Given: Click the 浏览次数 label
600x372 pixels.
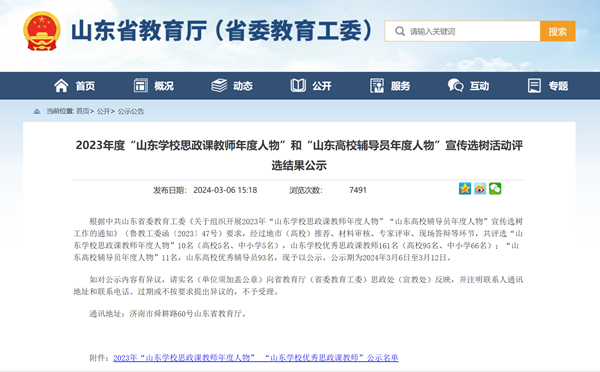Looking at the screenshot, I should (306, 190).
